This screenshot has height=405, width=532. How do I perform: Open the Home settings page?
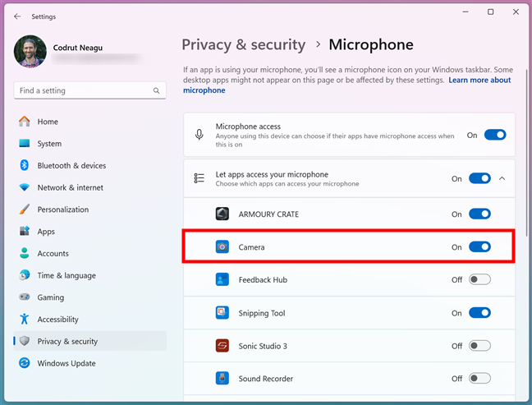tap(90, 122)
